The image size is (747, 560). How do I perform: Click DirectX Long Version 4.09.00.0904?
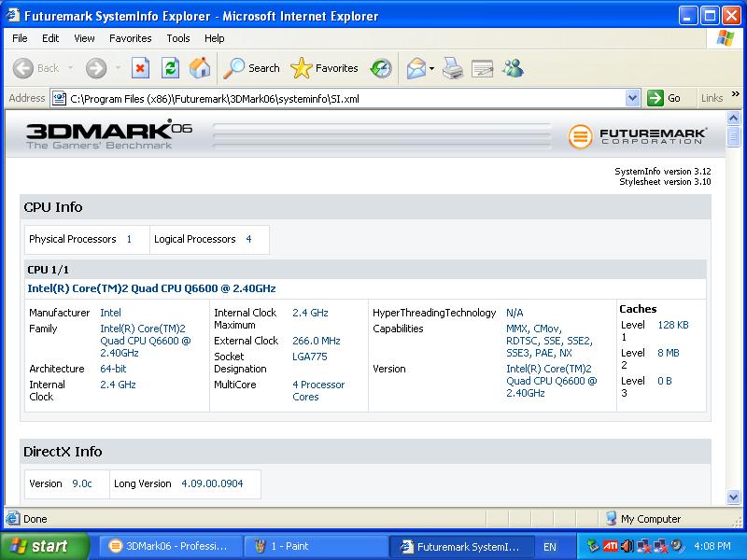(212, 483)
